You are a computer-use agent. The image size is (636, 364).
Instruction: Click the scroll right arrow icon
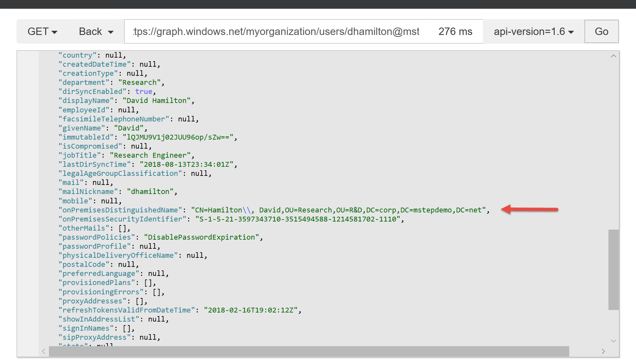point(603,351)
